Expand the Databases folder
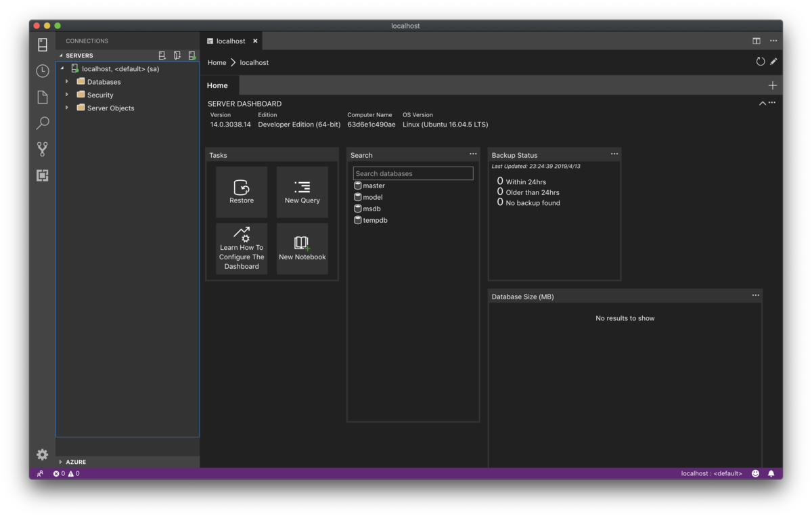 tap(67, 82)
